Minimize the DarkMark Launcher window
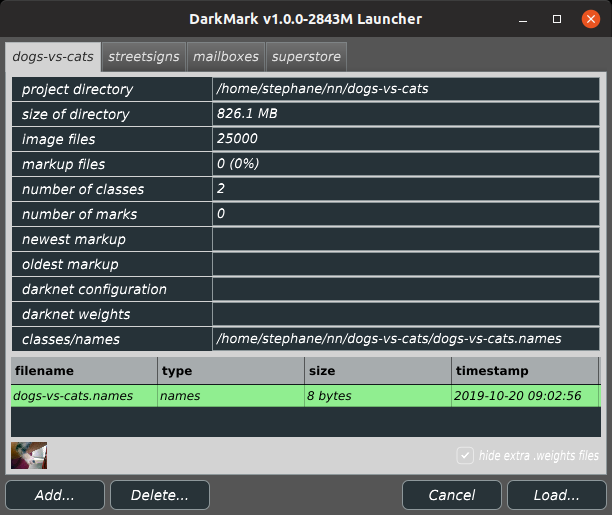 [523, 19]
